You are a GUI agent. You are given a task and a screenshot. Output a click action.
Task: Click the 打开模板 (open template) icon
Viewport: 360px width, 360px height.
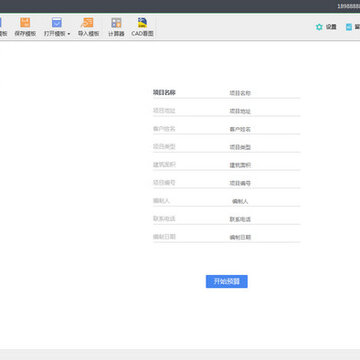pos(57,23)
